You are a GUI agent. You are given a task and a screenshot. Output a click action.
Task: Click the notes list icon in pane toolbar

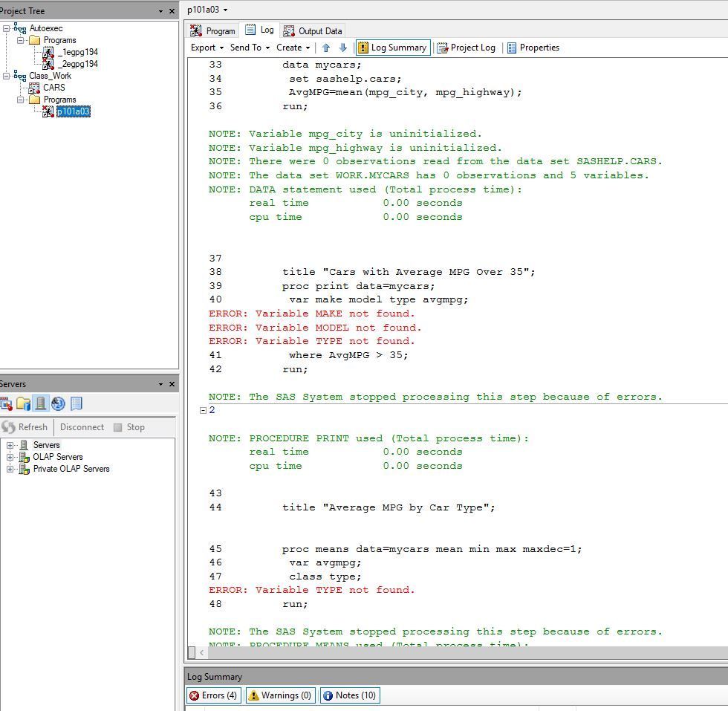77,403
